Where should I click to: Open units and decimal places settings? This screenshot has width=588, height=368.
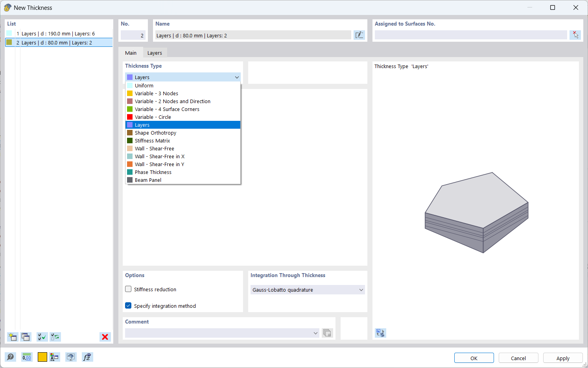(x=26, y=357)
